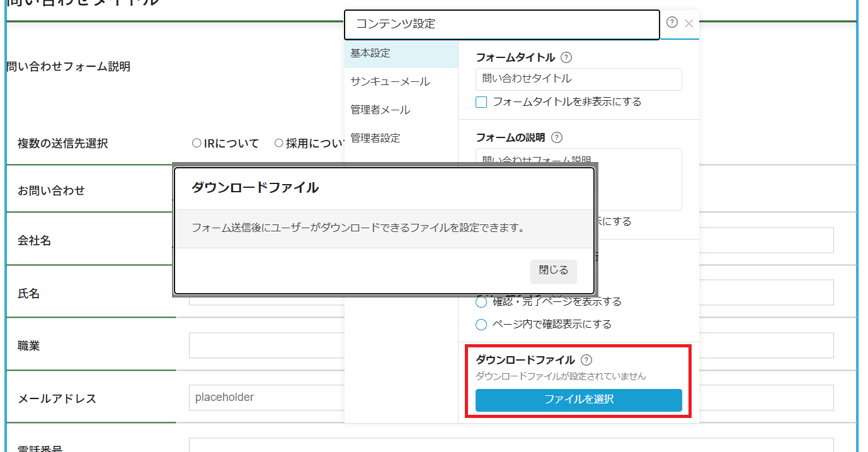The height and width of the screenshot is (452, 868).
Task: Choose the 採用について radio button
Action: pos(279,143)
